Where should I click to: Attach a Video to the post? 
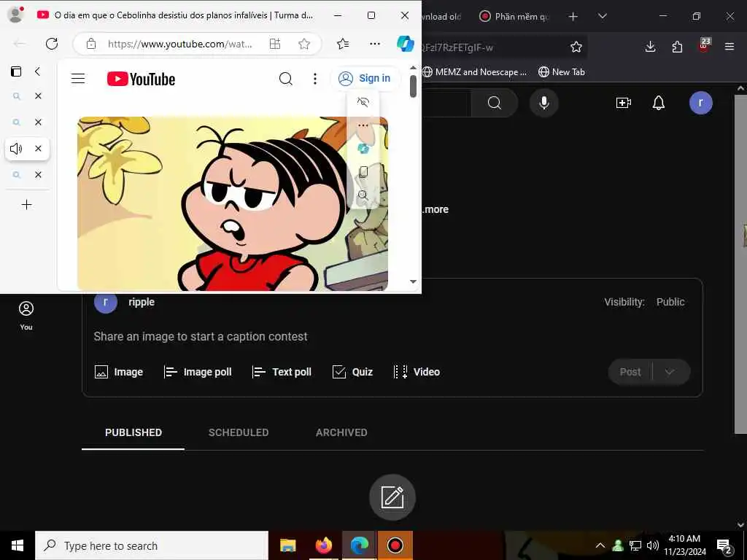[x=417, y=372]
